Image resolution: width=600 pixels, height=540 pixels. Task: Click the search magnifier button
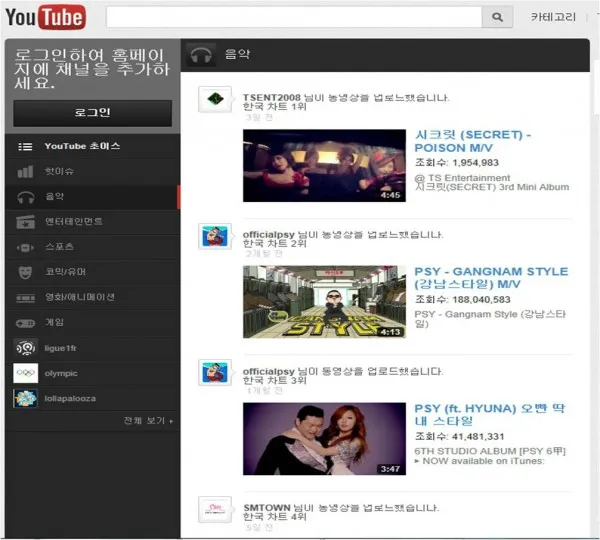coord(497,18)
